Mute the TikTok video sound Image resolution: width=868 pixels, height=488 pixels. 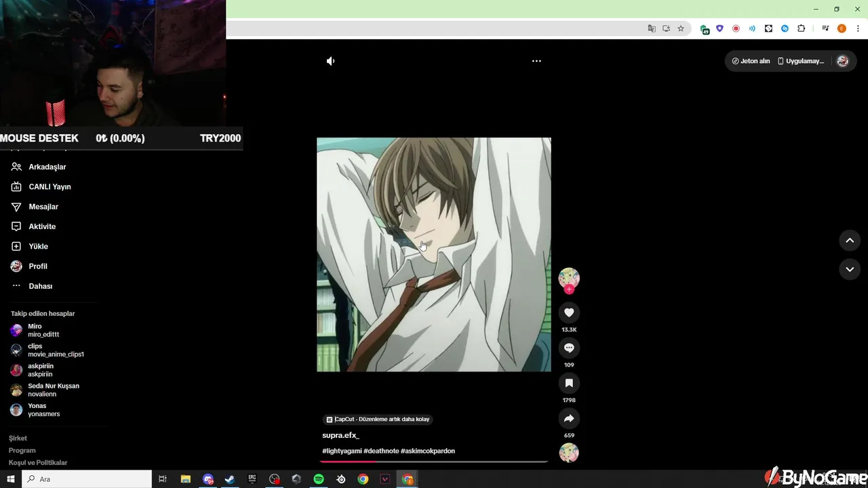[x=330, y=61]
